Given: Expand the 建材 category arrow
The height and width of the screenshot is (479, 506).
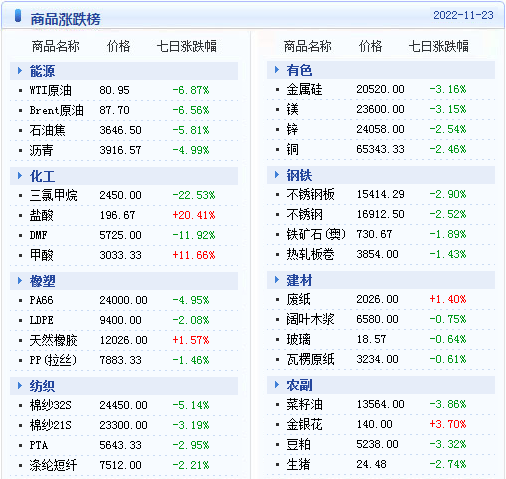Looking at the screenshot, I should point(277,280).
